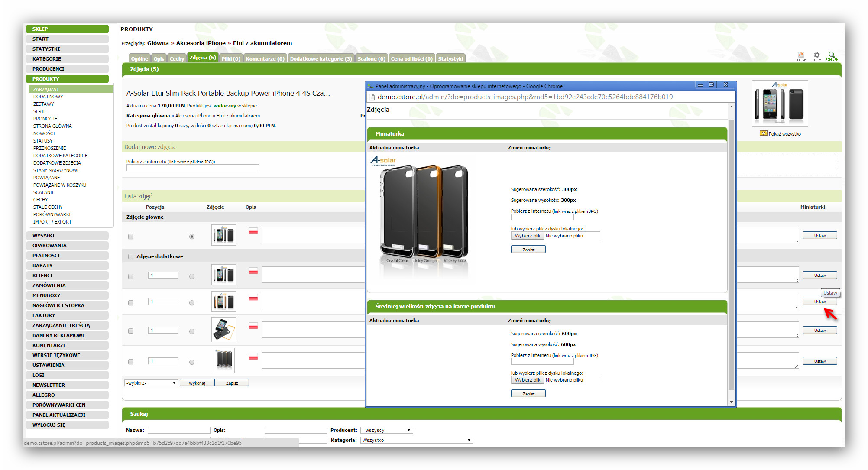
Task: Open the Podgląd magnifier preview icon
Action: [832, 56]
